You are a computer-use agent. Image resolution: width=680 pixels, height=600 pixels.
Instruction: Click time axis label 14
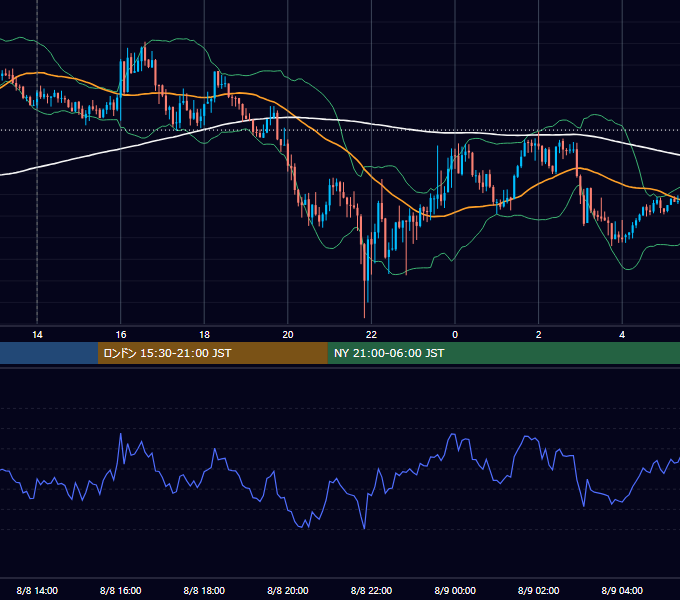(x=37, y=335)
